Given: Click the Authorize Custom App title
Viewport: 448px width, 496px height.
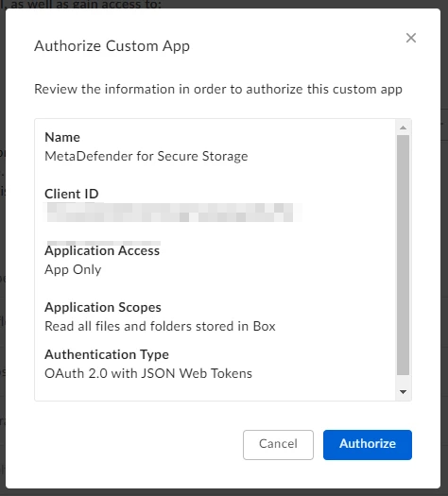Looking at the screenshot, I should coord(112,46).
